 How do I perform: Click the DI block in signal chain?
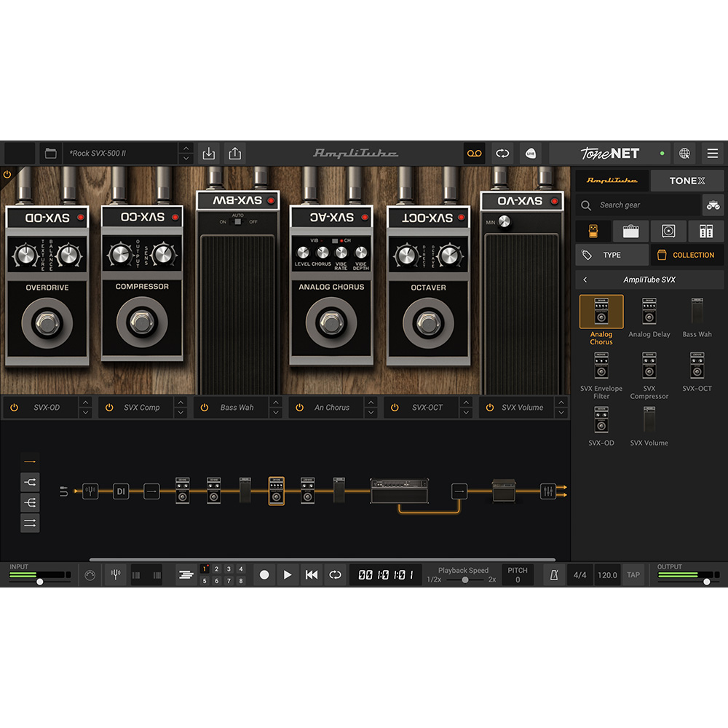pos(121,491)
